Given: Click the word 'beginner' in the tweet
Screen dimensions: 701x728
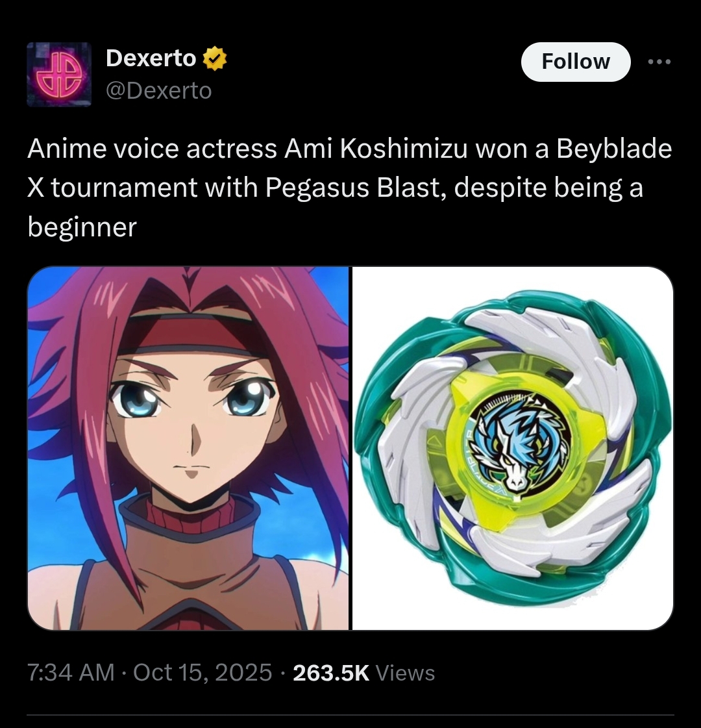Looking at the screenshot, I should click(82, 227).
